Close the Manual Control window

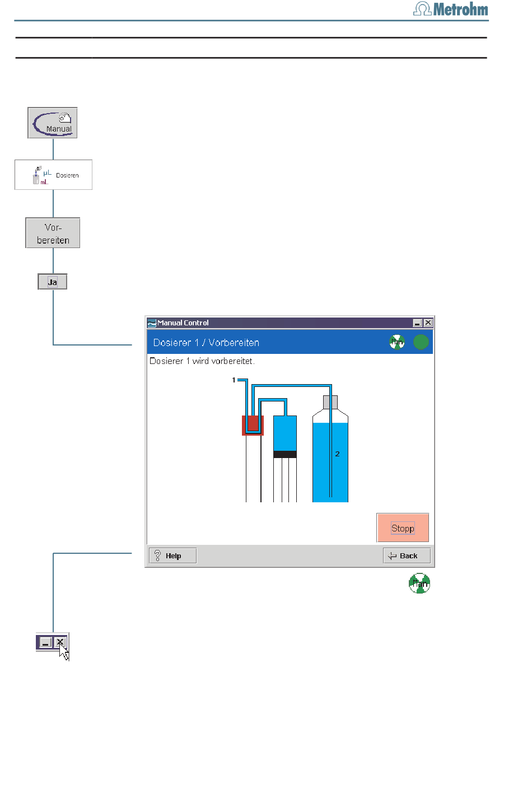[x=428, y=323]
